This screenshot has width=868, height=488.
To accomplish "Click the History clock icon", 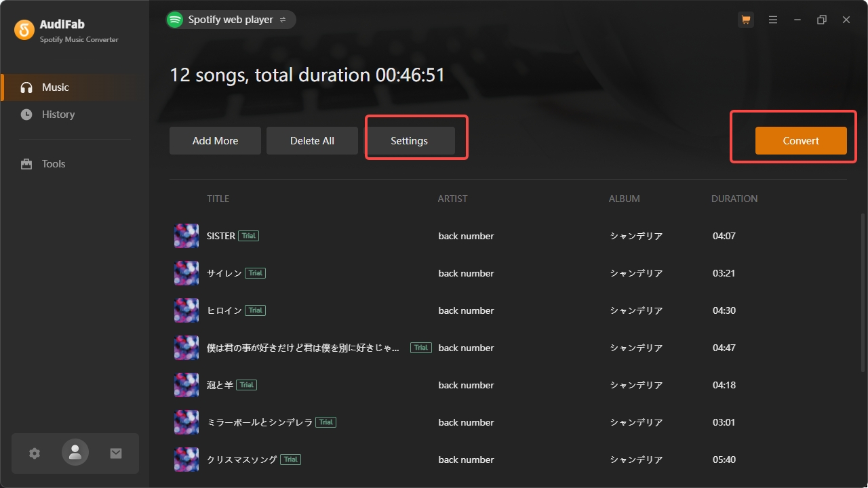I will pos(28,114).
